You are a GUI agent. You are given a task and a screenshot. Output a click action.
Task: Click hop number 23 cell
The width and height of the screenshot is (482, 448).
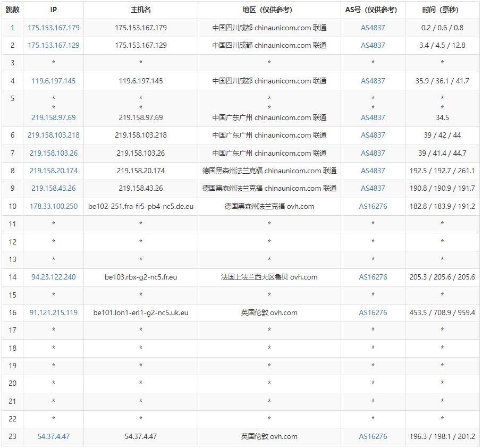(13, 436)
